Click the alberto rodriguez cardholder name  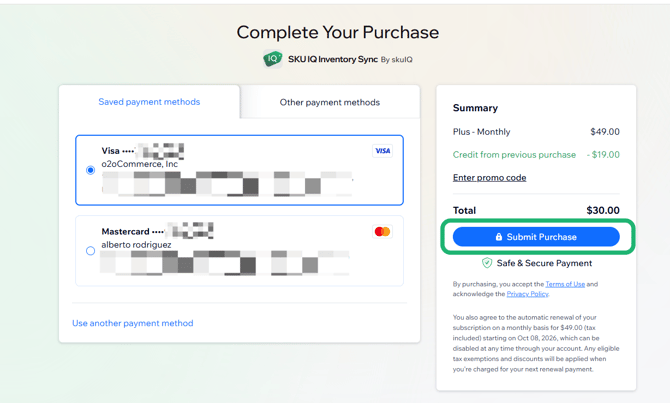pos(136,245)
